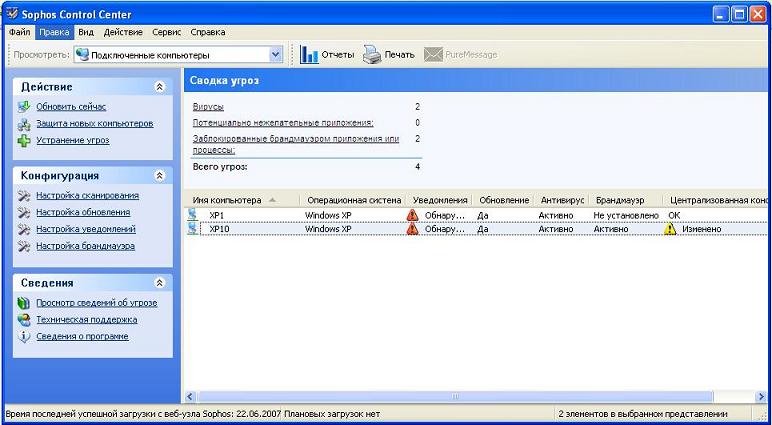The height and width of the screenshot is (425, 772).
Task: Select the XP10 computer name
Action: (x=219, y=229)
